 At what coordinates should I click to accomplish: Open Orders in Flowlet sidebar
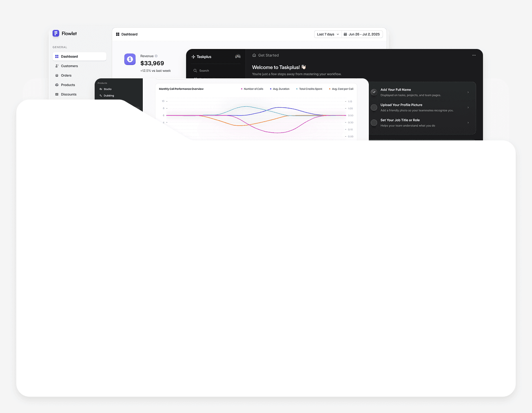[80, 75]
